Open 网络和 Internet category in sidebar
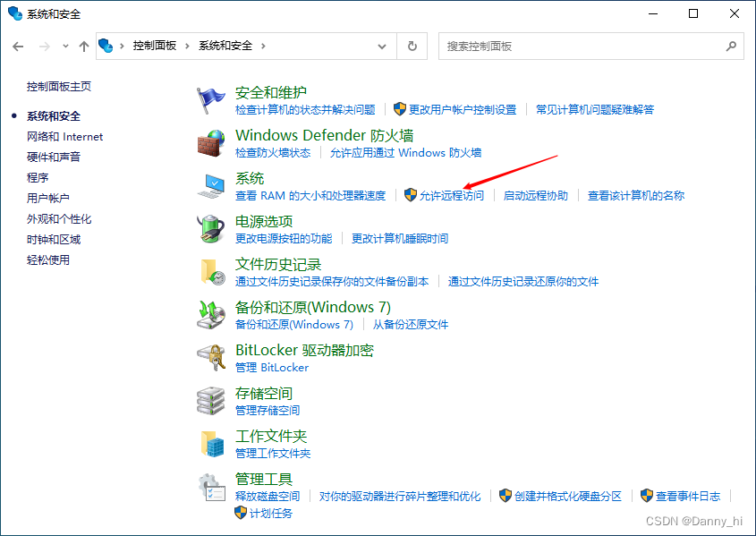This screenshot has width=756, height=536. click(64, 137)
